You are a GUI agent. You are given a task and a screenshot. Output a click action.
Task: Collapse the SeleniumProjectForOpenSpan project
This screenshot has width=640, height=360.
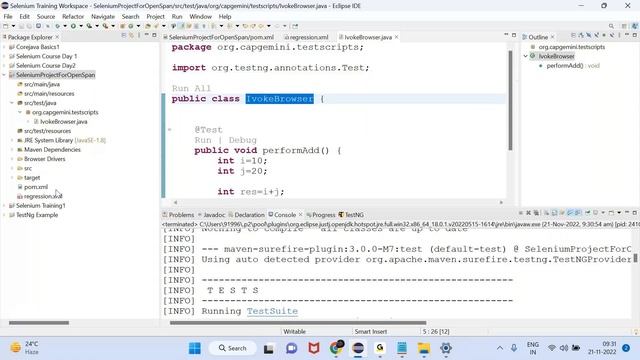point(4,75)
